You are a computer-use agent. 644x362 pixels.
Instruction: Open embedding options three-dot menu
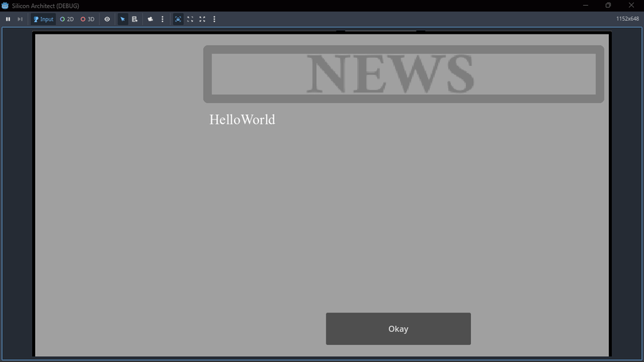(x=214, y=19)
